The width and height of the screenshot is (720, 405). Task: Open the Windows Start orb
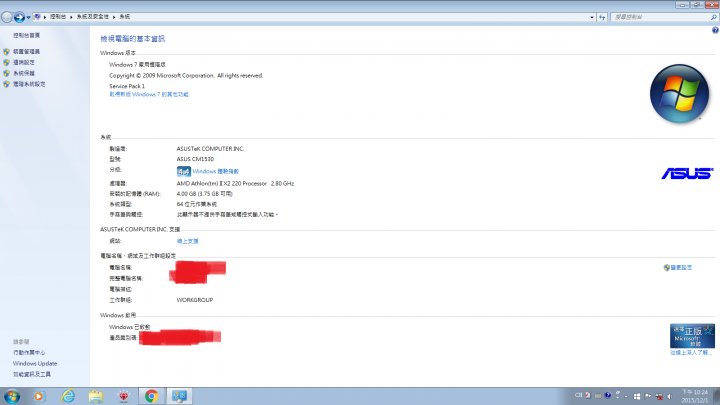point(11,396)
